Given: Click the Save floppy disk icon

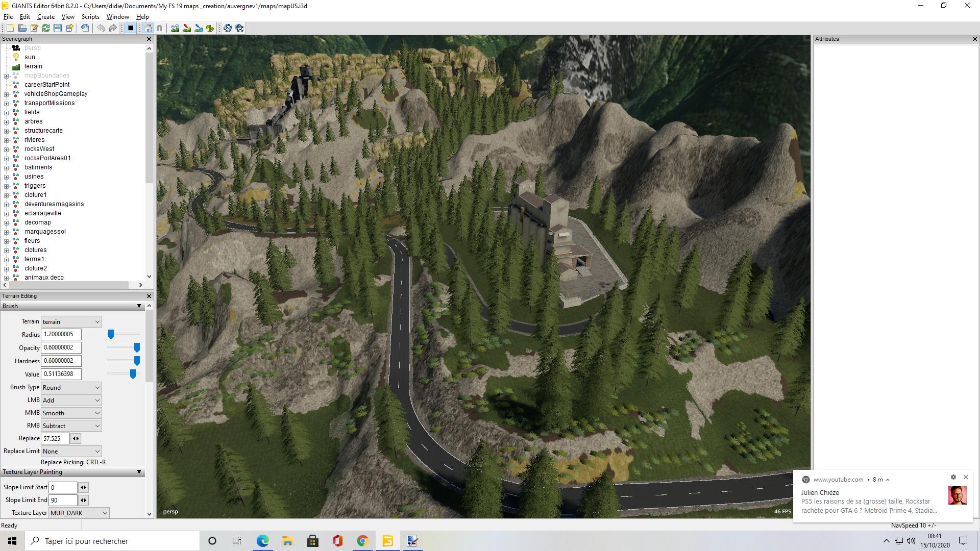Looking at the screenshot, I should pyautogui.click(x=58, y=28).
